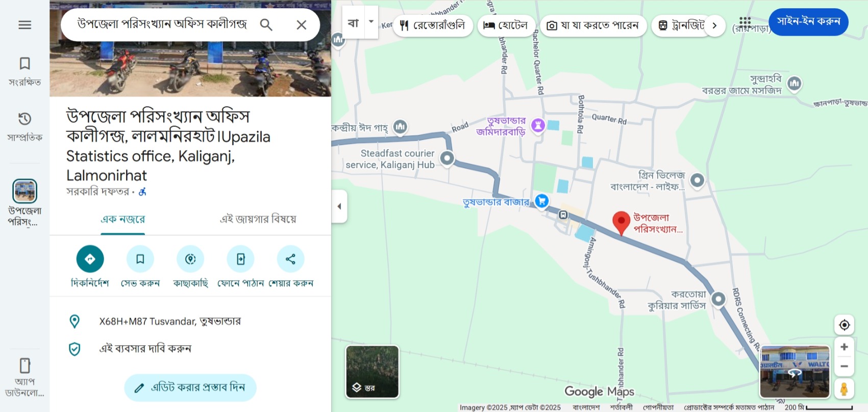Collapse the side panel
Screen dimensions: 868x412
pyautogui.click(x=339, y=206)
